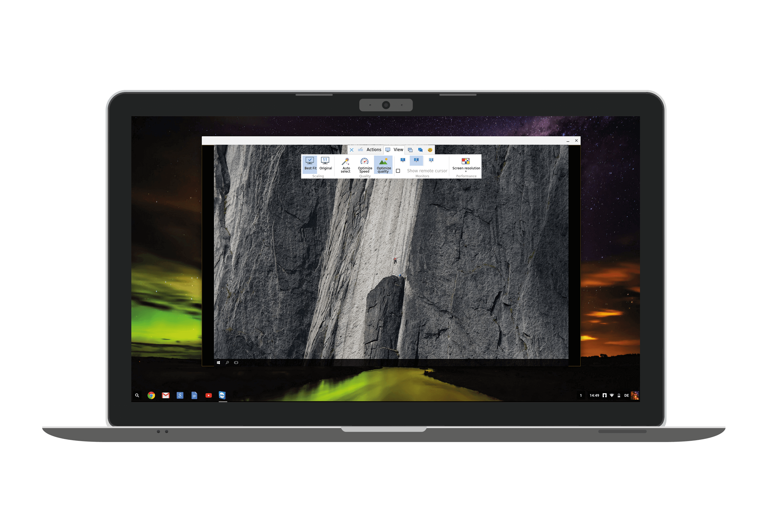Toggle Show Remote Cursor checkbox
Screen dimensions: 768x532
(397, 170)
